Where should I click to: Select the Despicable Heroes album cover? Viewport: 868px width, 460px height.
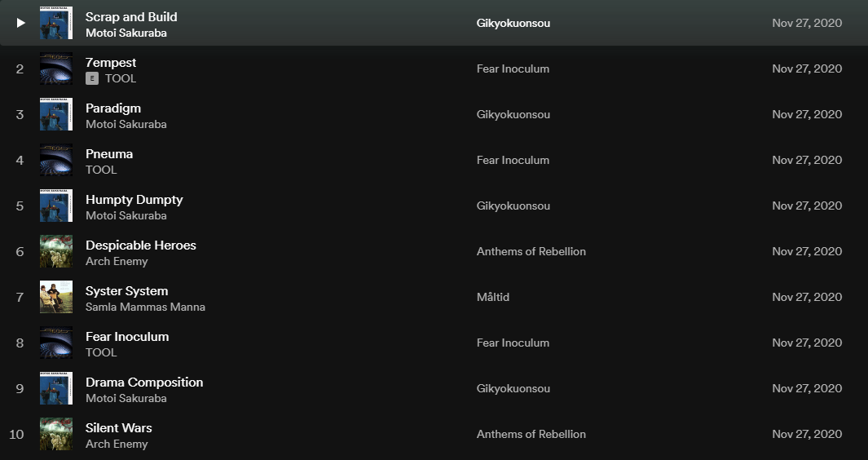[x=56, y=251]
